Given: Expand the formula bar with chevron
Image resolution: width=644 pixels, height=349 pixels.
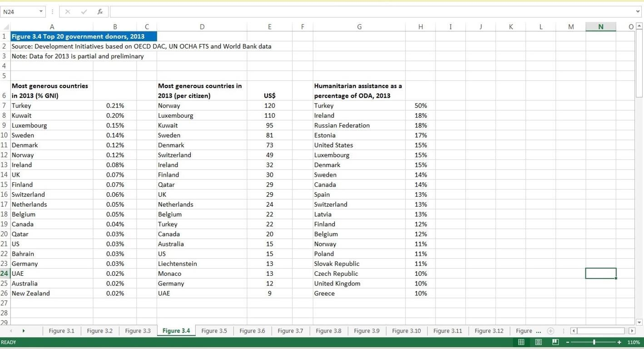Looking at the screenshot, I should pyautogui.click(x=638, y=12).
